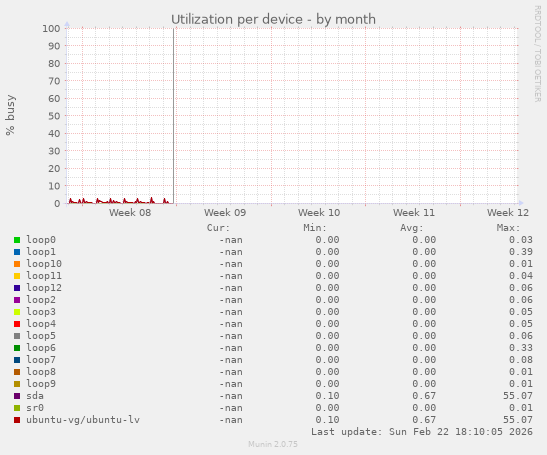Image resolution: width=547 pixels, height=455 pixels.
Task: Click the loop0 Max value 0.03
Action: tap(521, 240)
